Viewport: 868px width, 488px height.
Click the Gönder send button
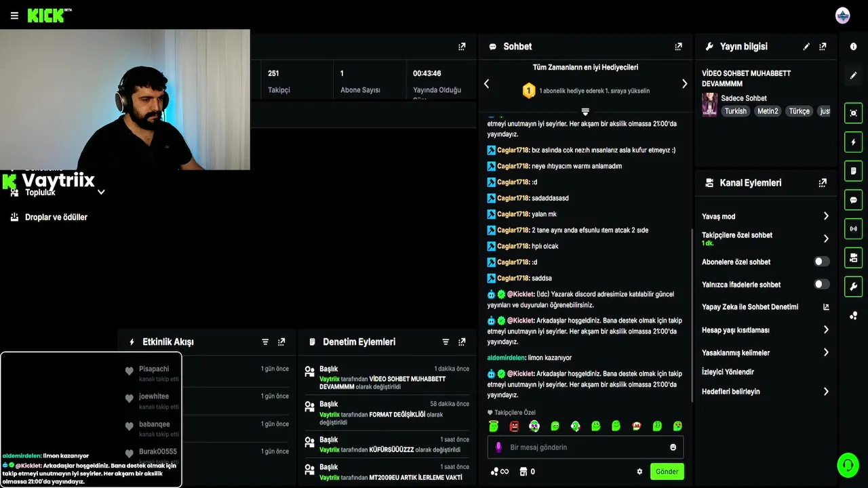click(667, 472)
